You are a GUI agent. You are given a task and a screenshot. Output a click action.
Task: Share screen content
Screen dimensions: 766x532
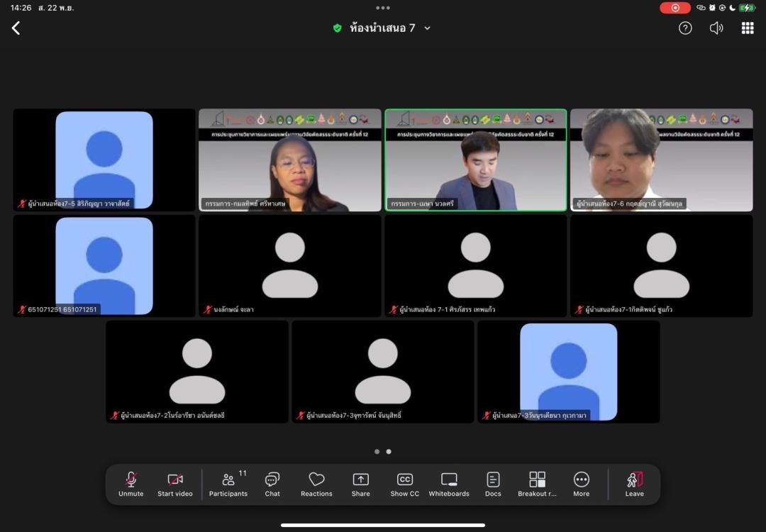pos(360,484)
